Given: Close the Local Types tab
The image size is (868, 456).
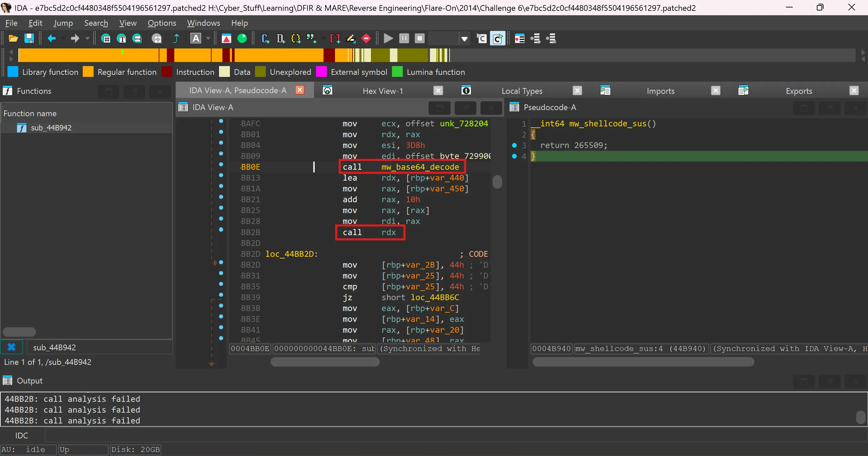Looking at the screenshot, I should point(577,91).
